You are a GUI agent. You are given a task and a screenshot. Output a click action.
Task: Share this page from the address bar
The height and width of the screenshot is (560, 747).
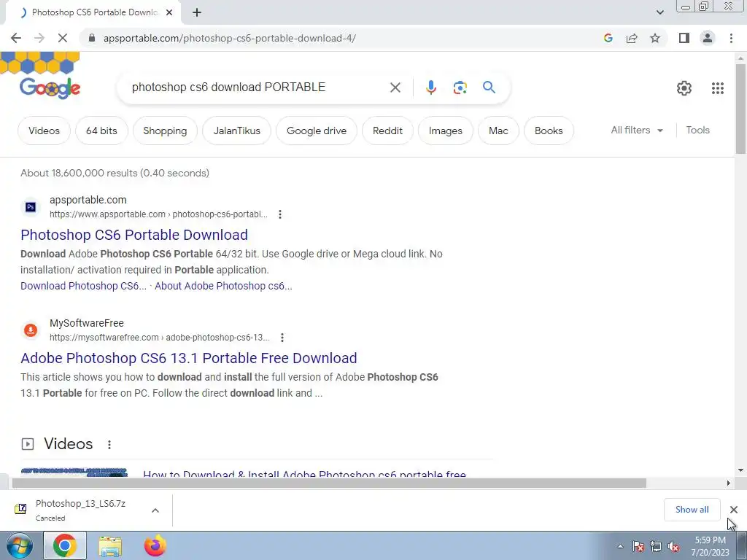pyautogui.click(x=632, y=38)
